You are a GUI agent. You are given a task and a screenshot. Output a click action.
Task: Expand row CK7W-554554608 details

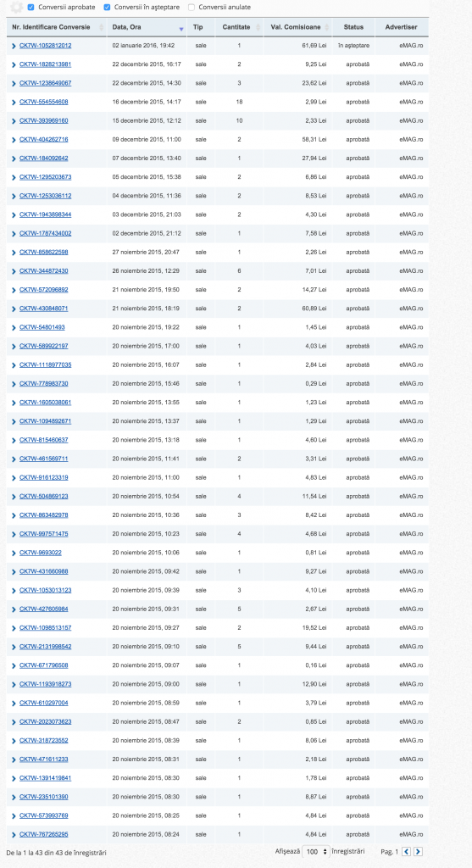tap(14, 102)
